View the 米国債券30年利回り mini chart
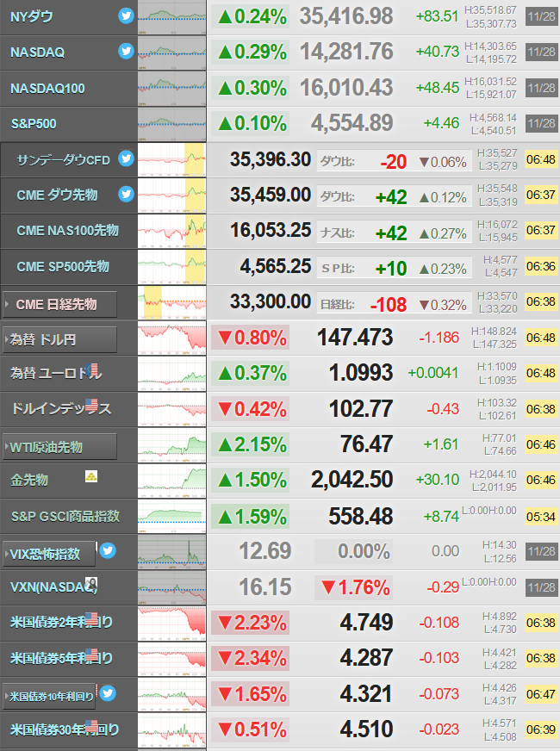 [x=172, y=730]
